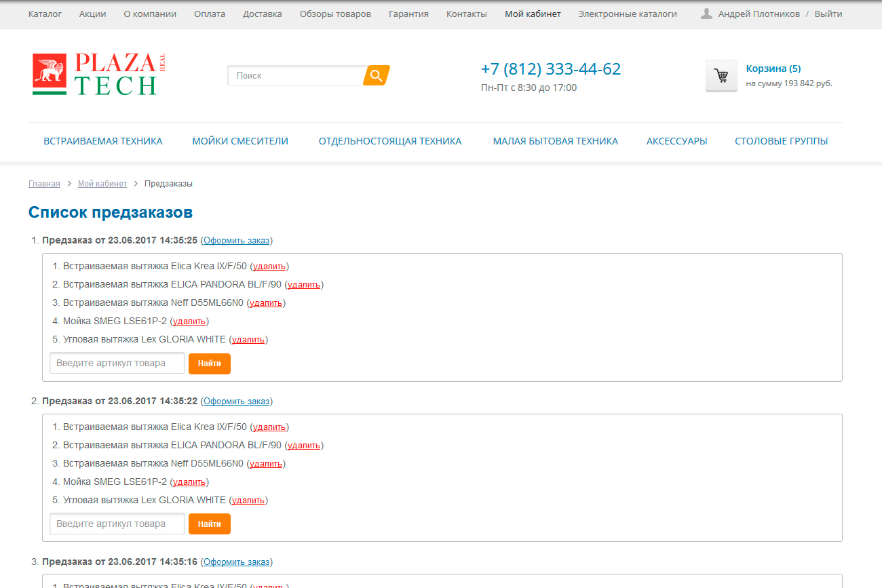
Task: Click the orange search magnifier button
Action: coord(377,75)
